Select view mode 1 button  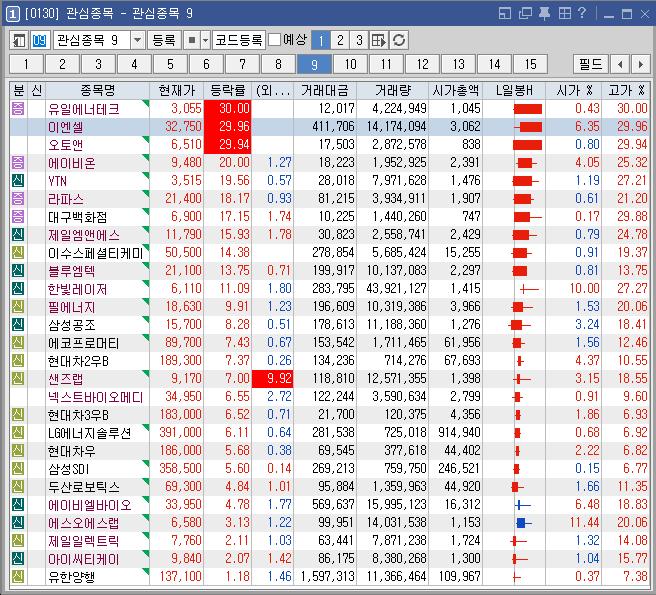pos(321,41)
